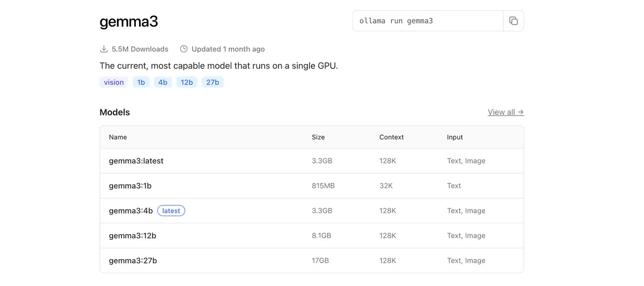Select the 1b size tag
Screen dimensions: 644x286
(x=141, y=82)
